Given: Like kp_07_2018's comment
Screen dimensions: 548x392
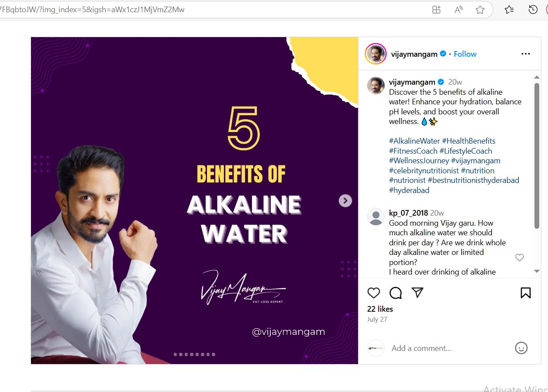Looking at the screenshot, I should point(520,258).
